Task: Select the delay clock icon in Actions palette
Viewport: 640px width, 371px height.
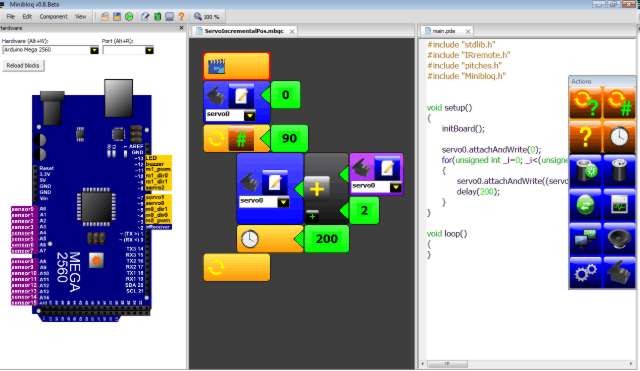Action: (x=619, y=136)
